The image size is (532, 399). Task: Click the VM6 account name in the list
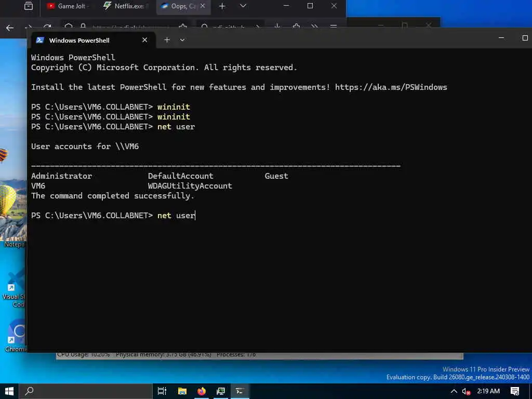[38, 185]
